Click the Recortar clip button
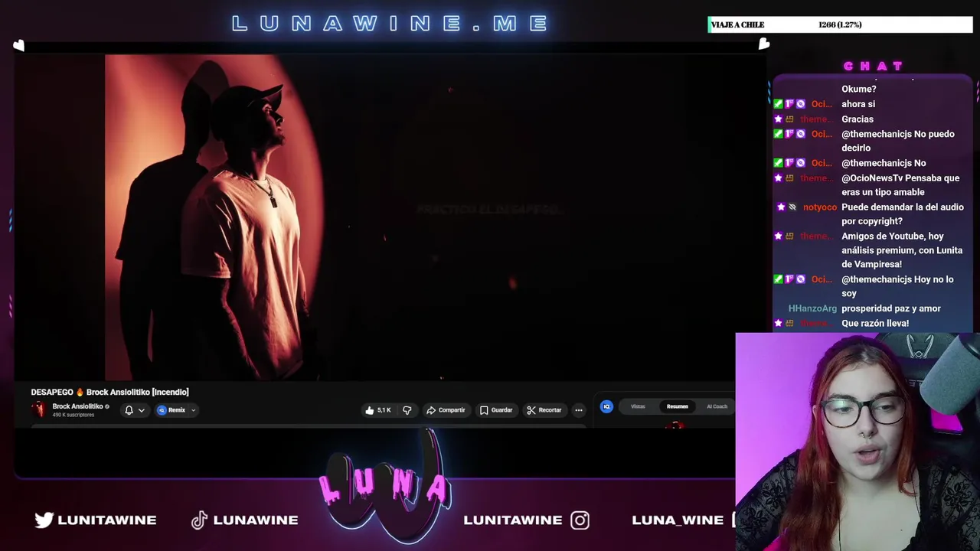Screen dimensions: 980x551 click(544, 410)
